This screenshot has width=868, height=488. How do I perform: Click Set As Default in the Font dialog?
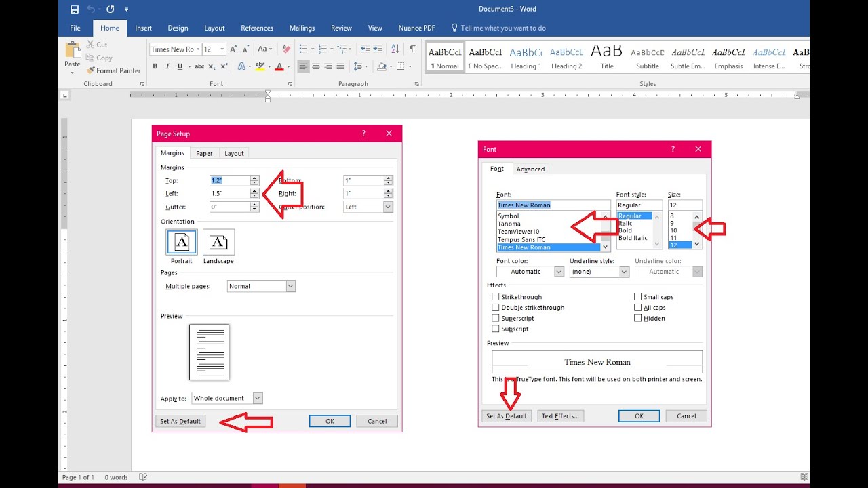(x=507, y=416)
